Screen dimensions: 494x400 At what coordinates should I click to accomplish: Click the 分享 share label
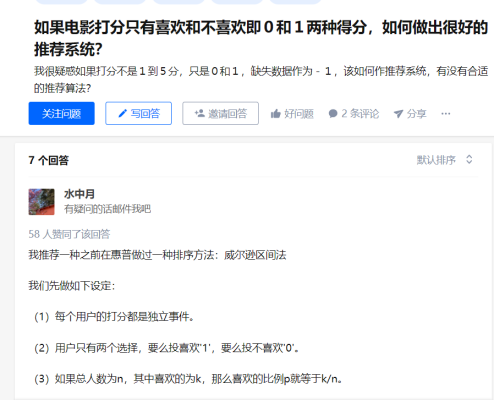[x=416, y=114]
